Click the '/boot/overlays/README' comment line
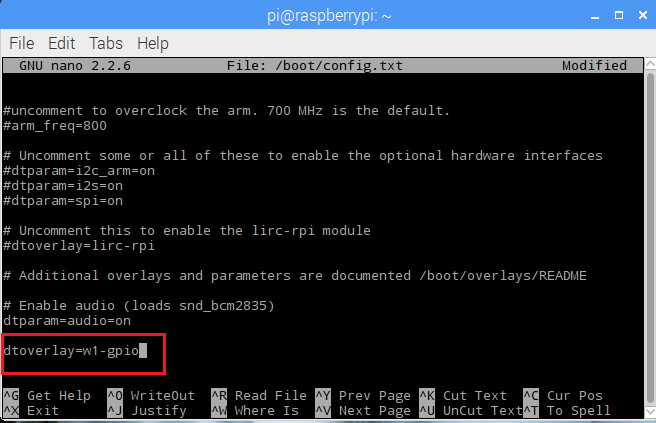The height and width of the screenshot is (423, 656). point(295,276)
